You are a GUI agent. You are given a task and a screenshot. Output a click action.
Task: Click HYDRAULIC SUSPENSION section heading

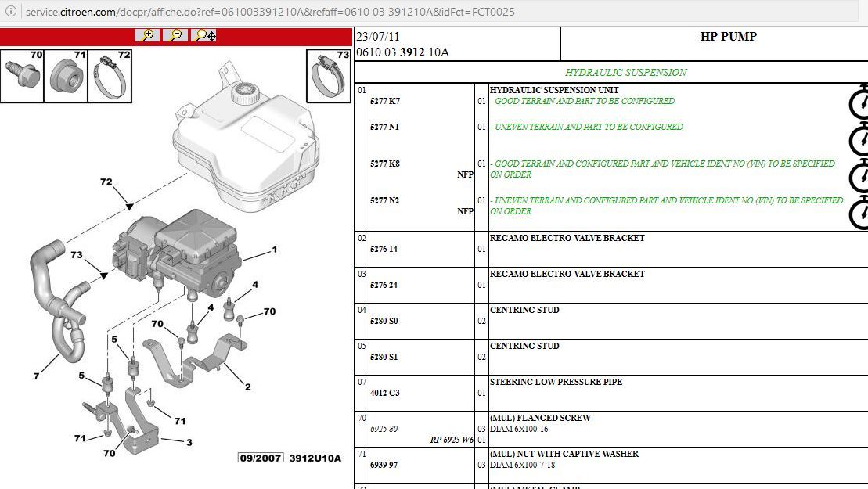coord(625,73)
